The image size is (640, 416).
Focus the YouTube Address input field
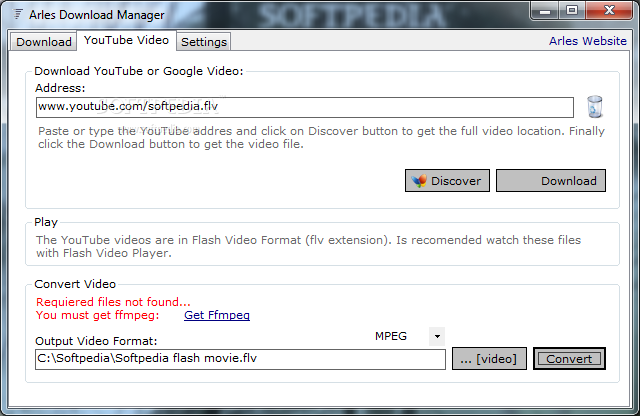tap(304, 107)
